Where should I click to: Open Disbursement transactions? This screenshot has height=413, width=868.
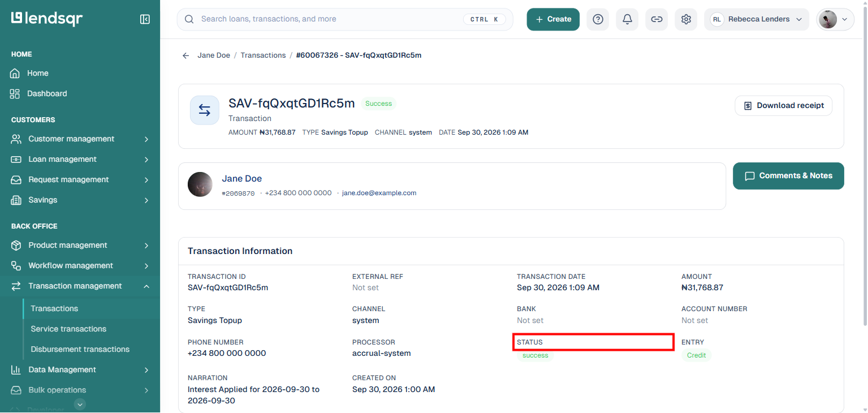pos(92,350)
